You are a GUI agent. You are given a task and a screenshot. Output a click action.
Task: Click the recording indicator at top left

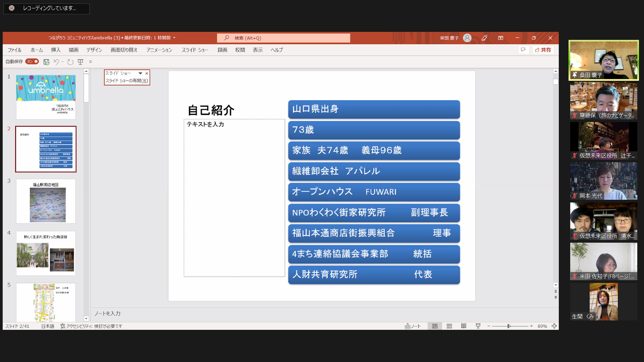(47, 8)
